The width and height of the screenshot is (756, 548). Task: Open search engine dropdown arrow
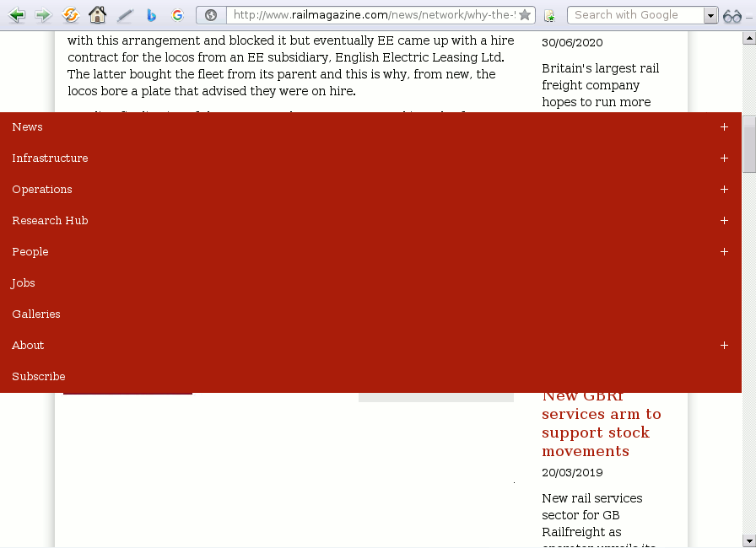[x=710, y=15]
